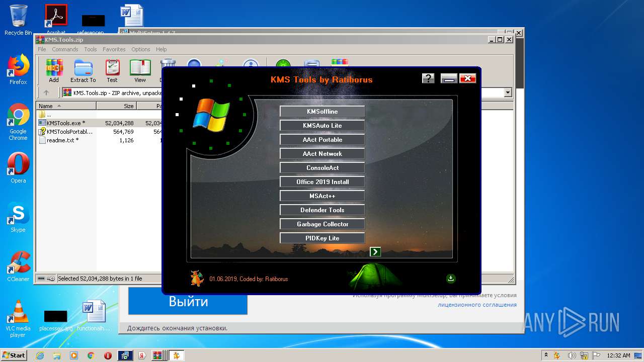Screen dimensions: 644x362
Task: Click the up-folder arrow in WinRAR
Action: click(46, 93)
